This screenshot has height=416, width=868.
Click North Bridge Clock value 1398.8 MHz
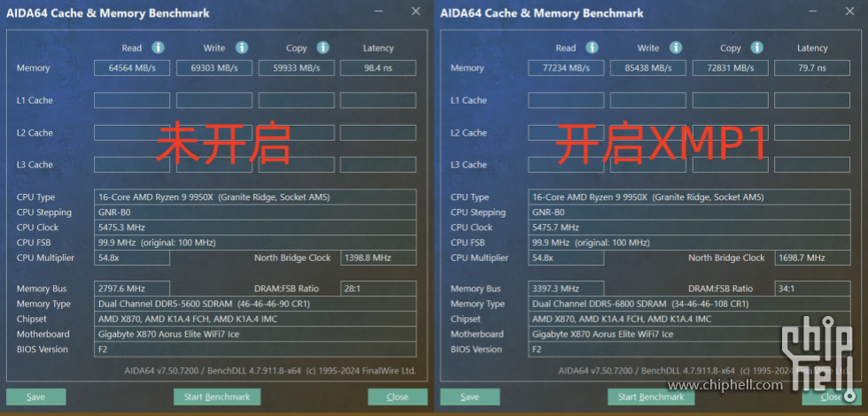click(x=378, y=258)
